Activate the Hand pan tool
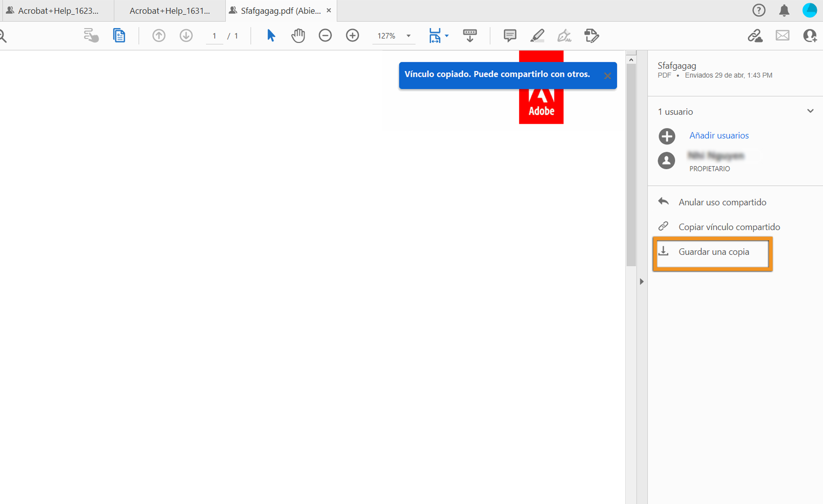 298,36
